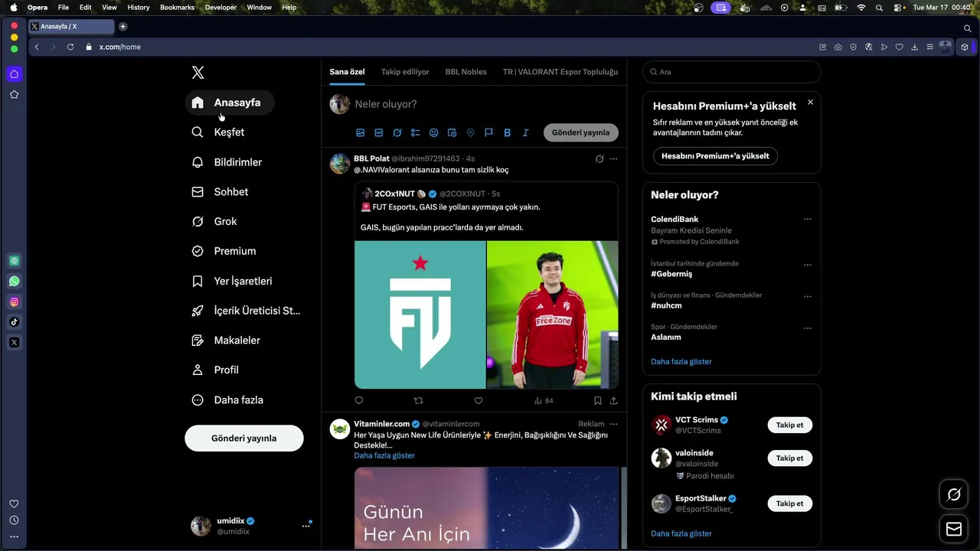
Task: Click the Ara search field
Action: click(732, 72)
